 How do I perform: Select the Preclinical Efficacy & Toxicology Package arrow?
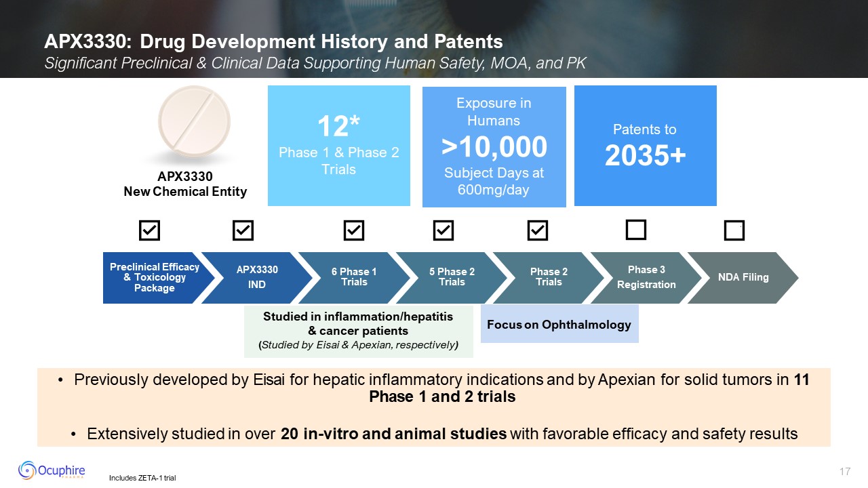(155, 278)
